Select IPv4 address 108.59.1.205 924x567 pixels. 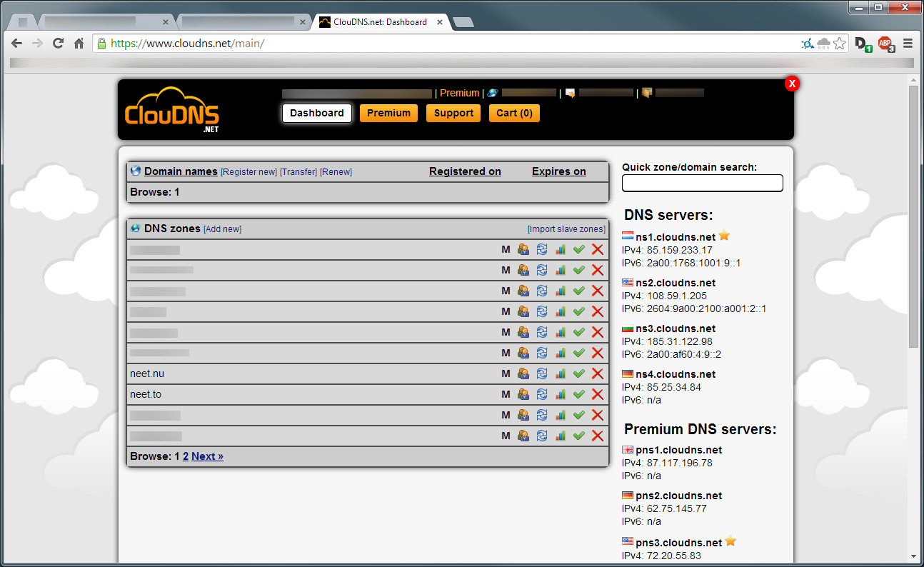click(677, 296)
